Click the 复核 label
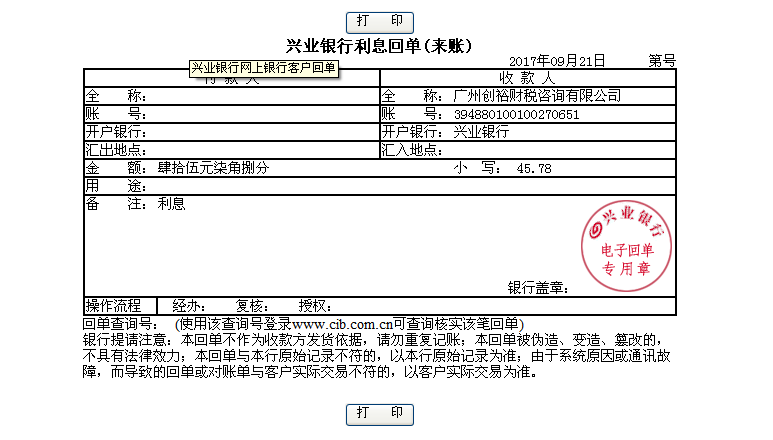The width and height of the screenshot is (773, 440). 252,306
